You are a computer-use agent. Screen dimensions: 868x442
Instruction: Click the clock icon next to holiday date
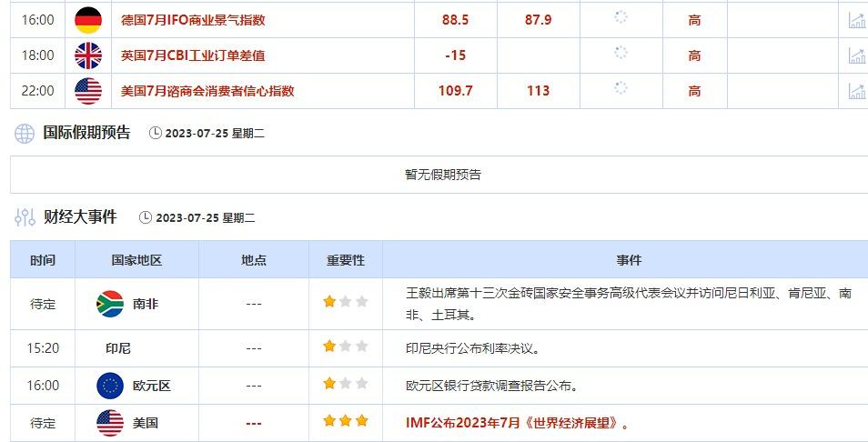[156, 134]
